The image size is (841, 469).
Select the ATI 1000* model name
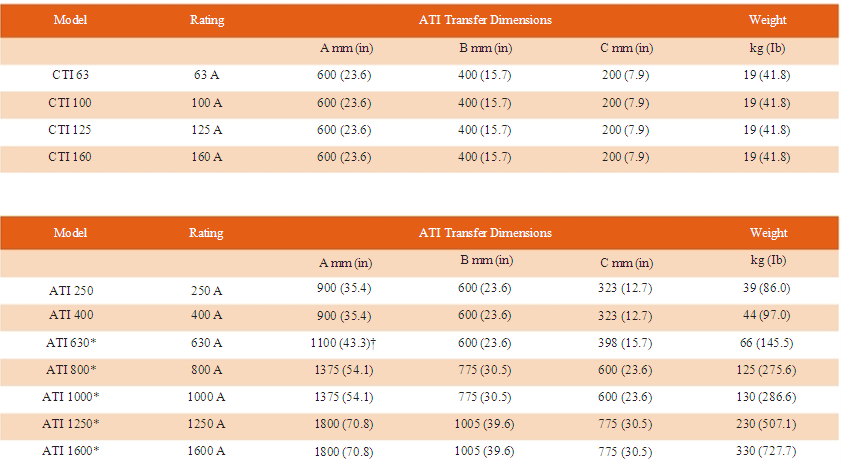tap(71, 397)
